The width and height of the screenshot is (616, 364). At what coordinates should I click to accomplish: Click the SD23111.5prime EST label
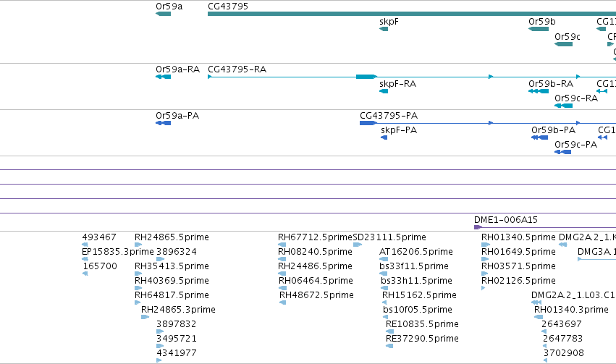click(389, 237)
